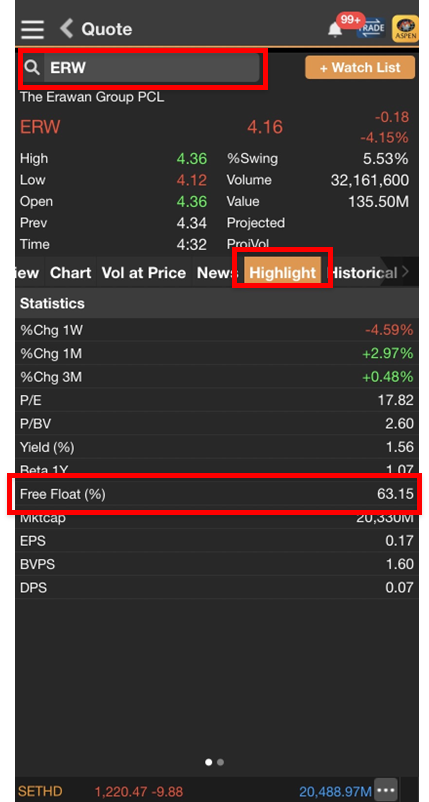Screen dimensions: 429x802
Task: Select the News tab
Action: 217,273
